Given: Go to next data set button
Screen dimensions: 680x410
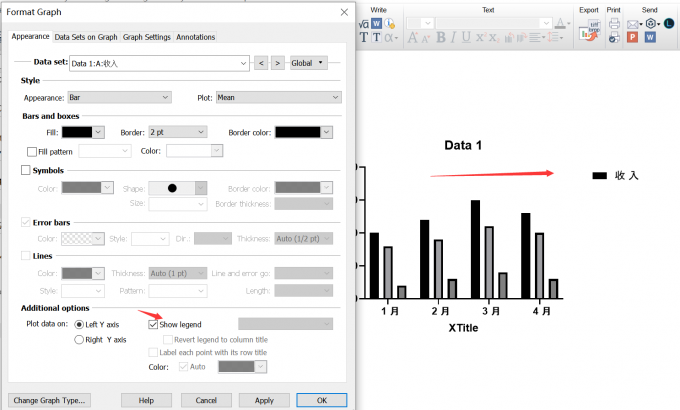Looking at the screenshot, I should [278, 63].
